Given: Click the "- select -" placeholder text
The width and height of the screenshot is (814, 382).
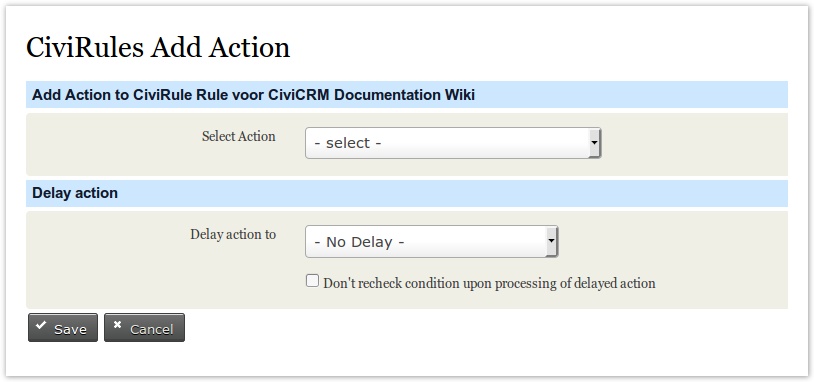Looking at the screenshot, I should 348,143.
